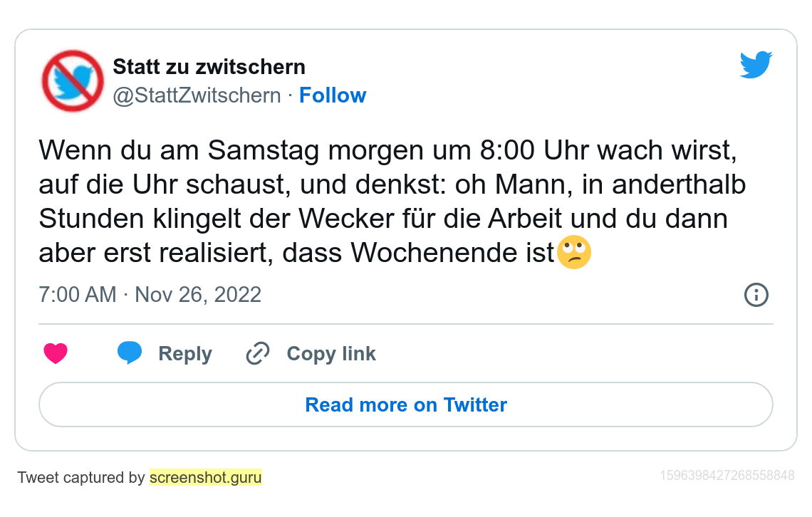The width and height of the screenshot is (812, 517).
Task: Click the blue reply speech bubble icon
Action: pyautogui.click(x=130, y=352)
